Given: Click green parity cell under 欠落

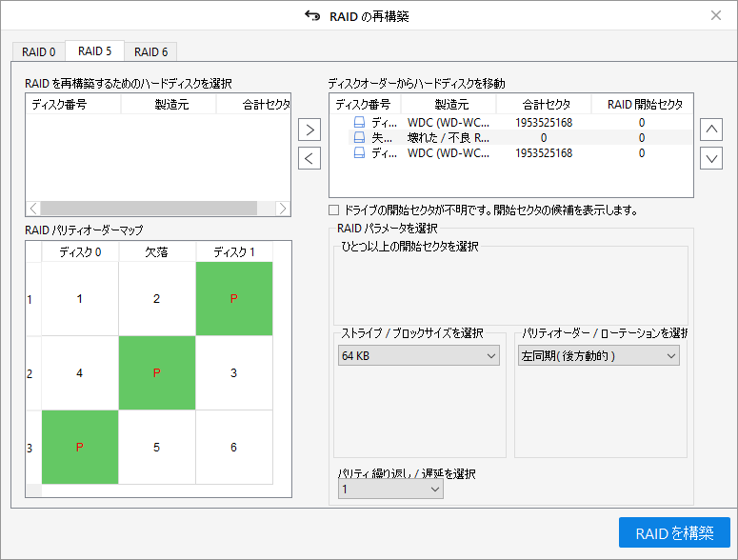Looking at the screenshot, I should coord(157,372).
